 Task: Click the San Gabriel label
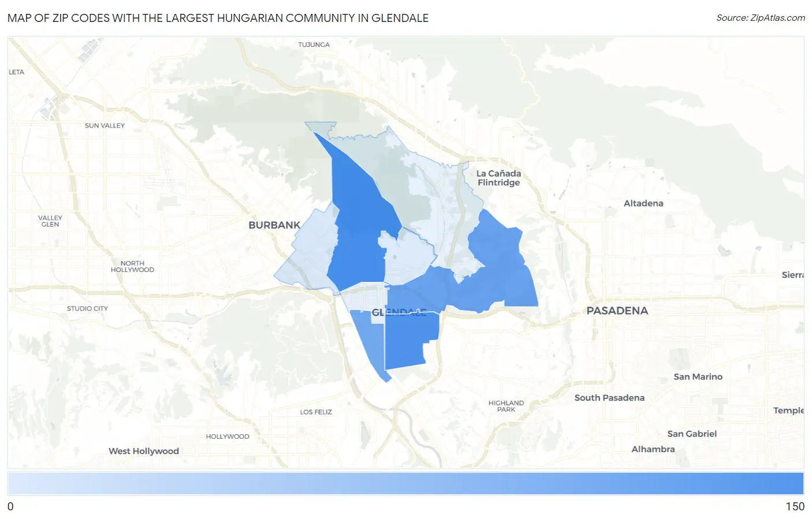(x=692, y=434)
